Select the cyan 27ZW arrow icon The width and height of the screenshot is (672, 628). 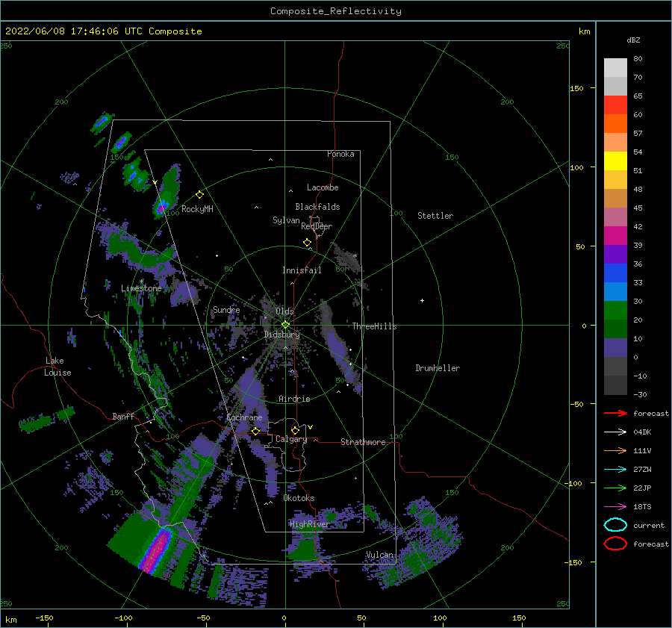(615, 470)
